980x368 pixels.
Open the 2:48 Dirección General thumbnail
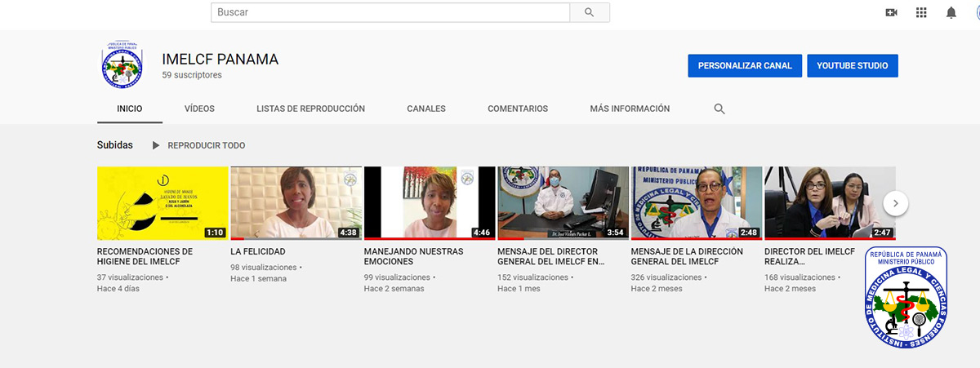tap(697, 202)
